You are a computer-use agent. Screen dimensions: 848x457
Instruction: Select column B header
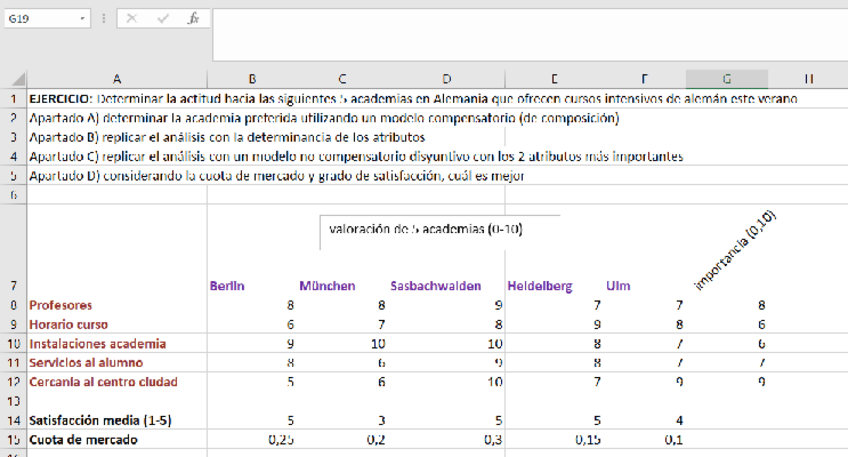click(x=252, y=78)
